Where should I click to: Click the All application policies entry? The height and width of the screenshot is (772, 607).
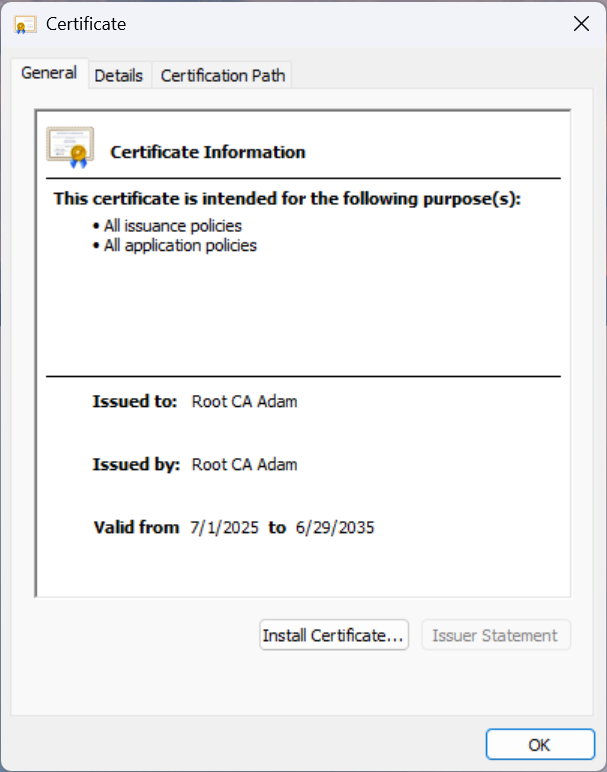[180, 246]
